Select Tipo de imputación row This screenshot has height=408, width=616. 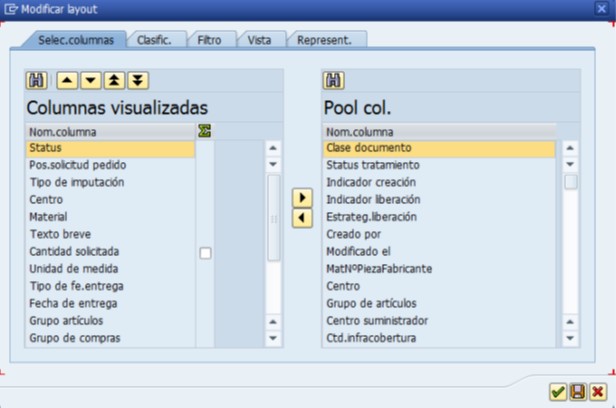tap(110, 182)
